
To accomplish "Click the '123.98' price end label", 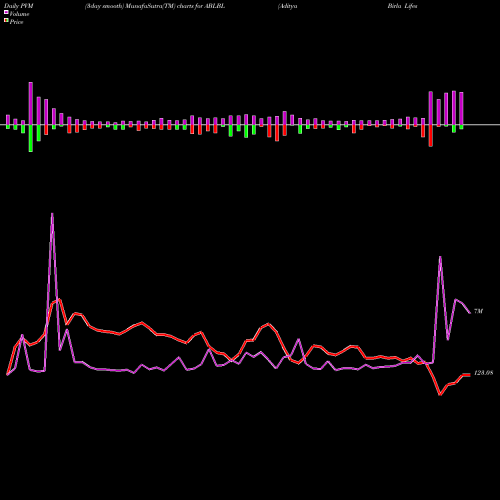I will point(483,373).
